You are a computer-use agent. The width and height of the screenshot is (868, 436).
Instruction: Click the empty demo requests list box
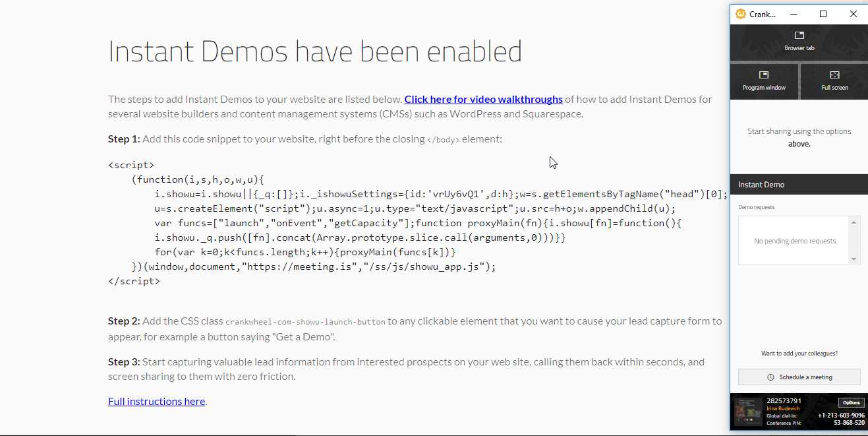[x=795, y=241]
